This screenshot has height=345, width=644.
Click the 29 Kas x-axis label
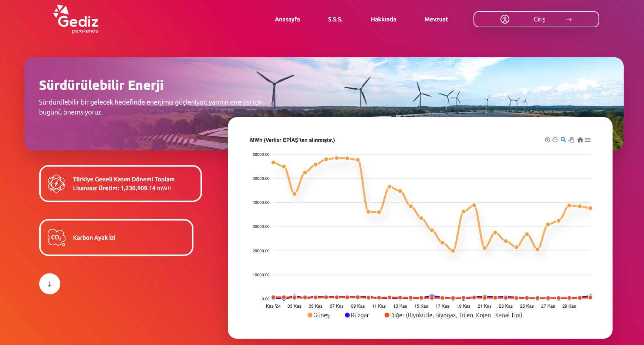pyautogui.click(x=569, y=306)
